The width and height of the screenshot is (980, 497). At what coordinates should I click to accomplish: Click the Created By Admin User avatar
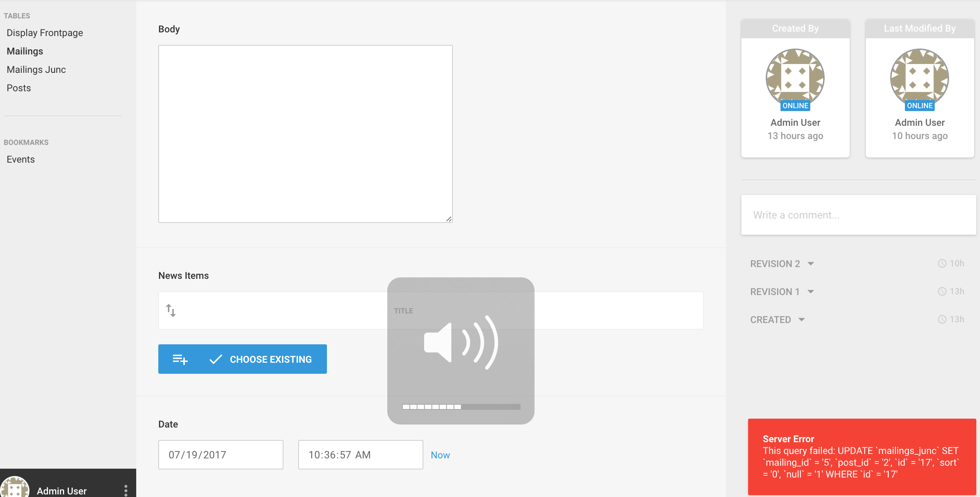point(795,78)
